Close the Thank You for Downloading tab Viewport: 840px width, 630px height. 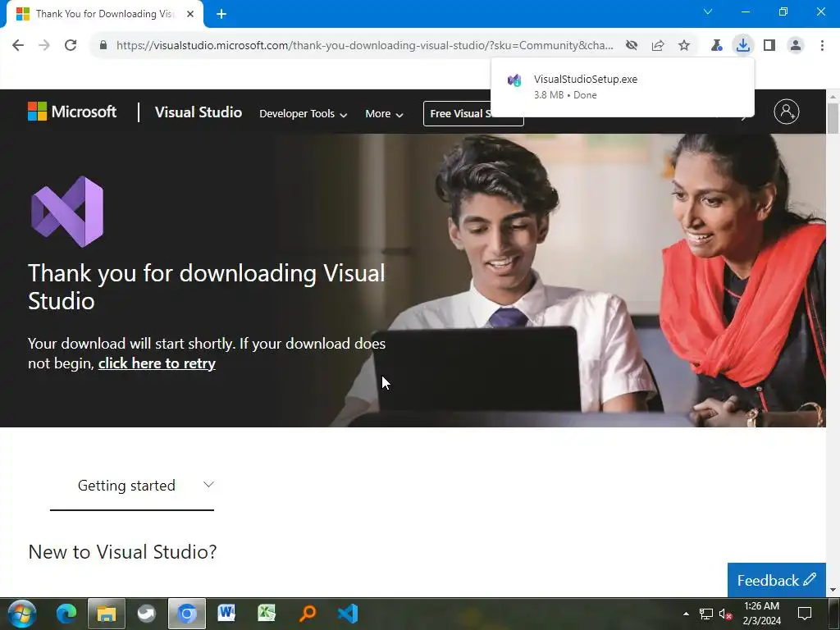click(190, 14)
